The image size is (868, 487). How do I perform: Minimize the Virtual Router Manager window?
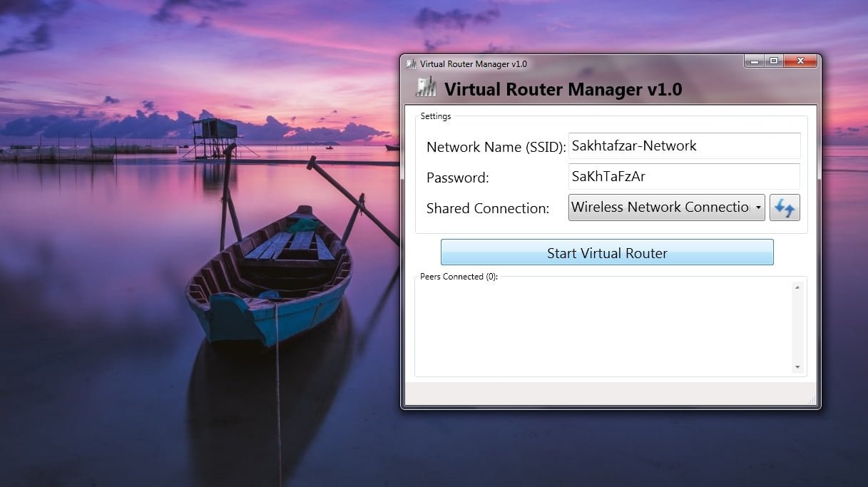[755, 61]
